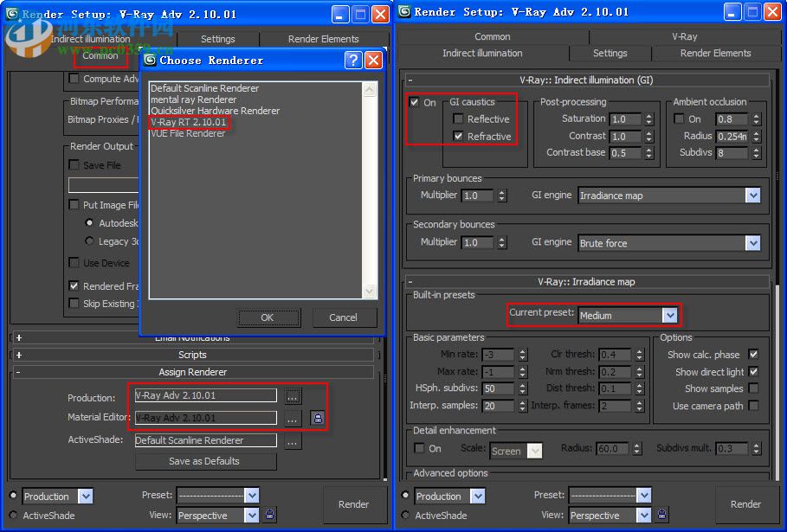Adjust HSph. subdivs spinner
Screen dimensions: 787x532
click(522, 388)
